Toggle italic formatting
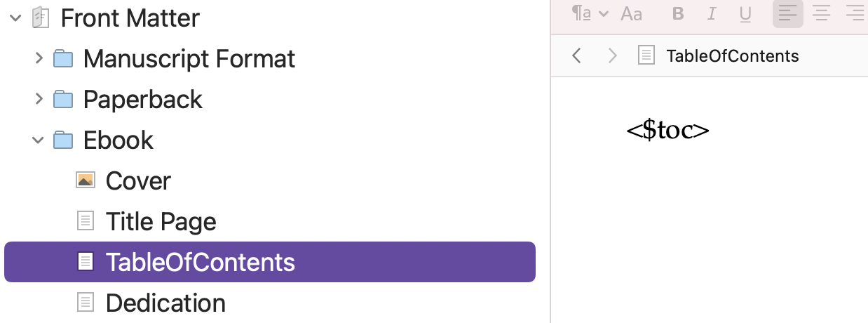Image resolution: width=868 pixels, height=323 pixels. (712, 13)
